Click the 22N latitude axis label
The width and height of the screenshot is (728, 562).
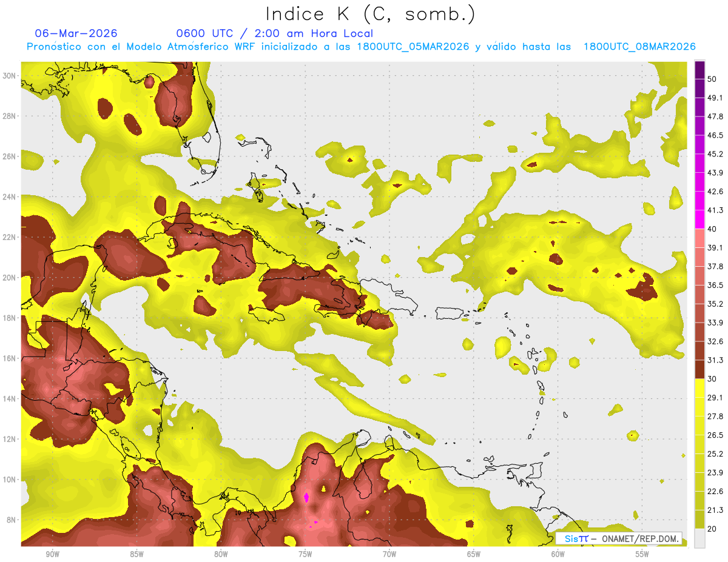[x=10, y=237]
